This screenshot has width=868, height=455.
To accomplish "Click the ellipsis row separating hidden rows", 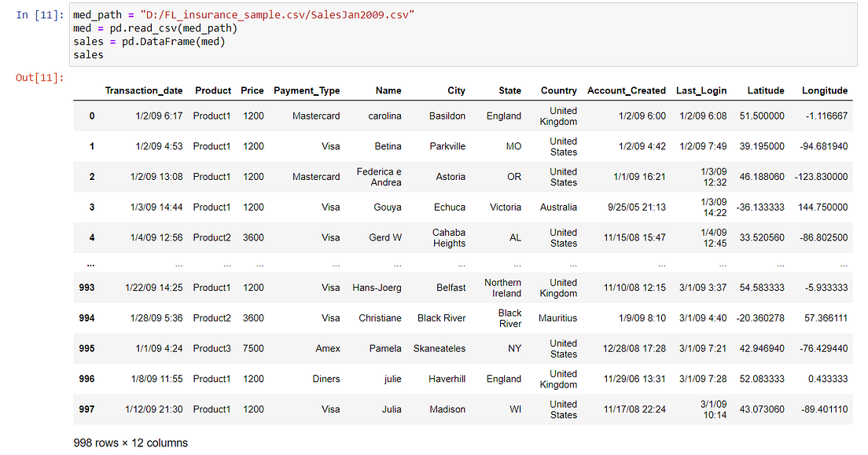I will tap(91, 265).
